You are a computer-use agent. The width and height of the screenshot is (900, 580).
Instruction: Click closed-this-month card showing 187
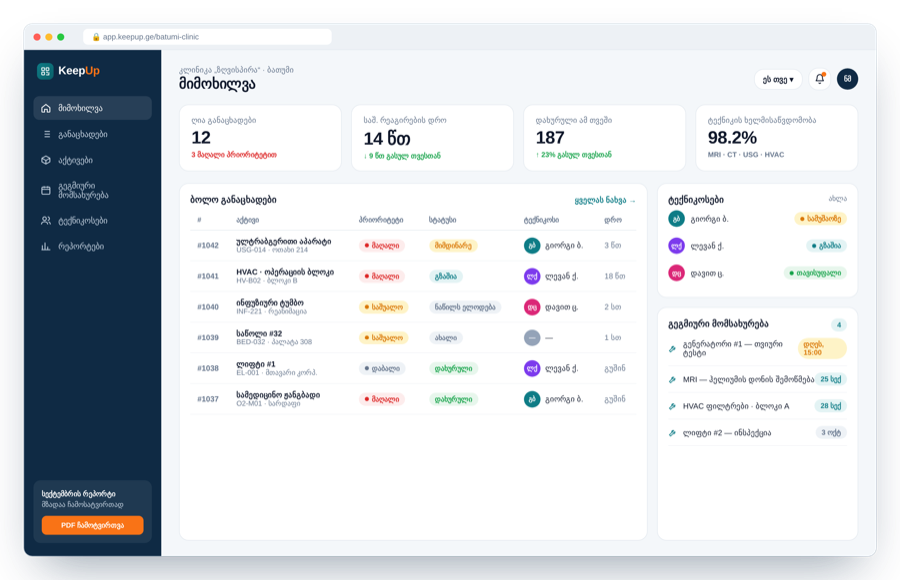point(604,138)
